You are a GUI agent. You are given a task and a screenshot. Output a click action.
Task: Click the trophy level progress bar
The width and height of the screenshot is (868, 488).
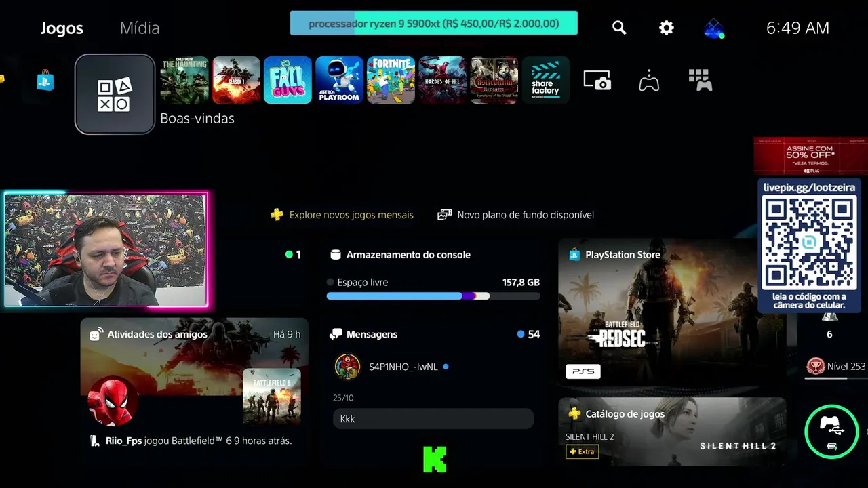point(835,378)
